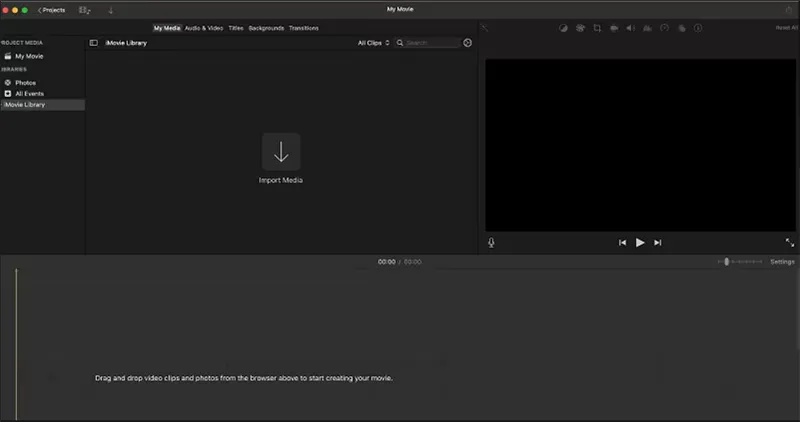This screenshot has height=422, width=800.
Task: Click the Import Media down-arrow in the title toolbar
Action: 111,10
